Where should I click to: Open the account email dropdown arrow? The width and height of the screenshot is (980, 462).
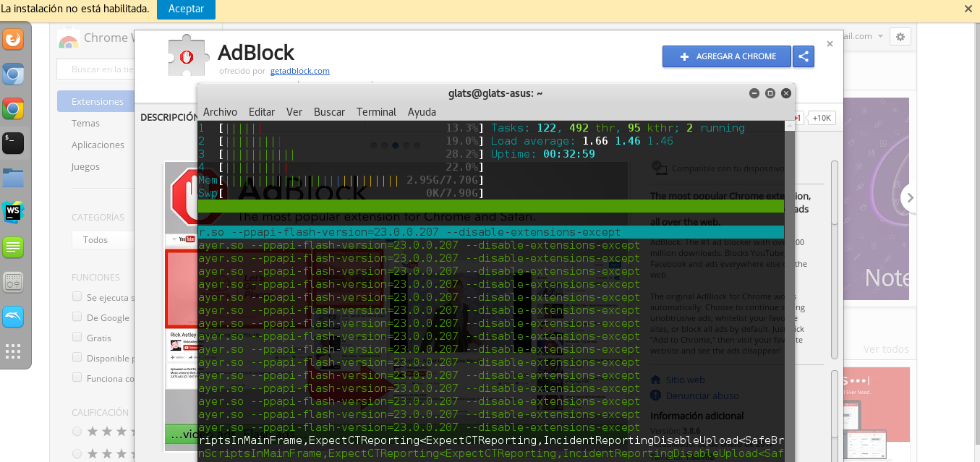pyautogui.click(x=880, y=36)
